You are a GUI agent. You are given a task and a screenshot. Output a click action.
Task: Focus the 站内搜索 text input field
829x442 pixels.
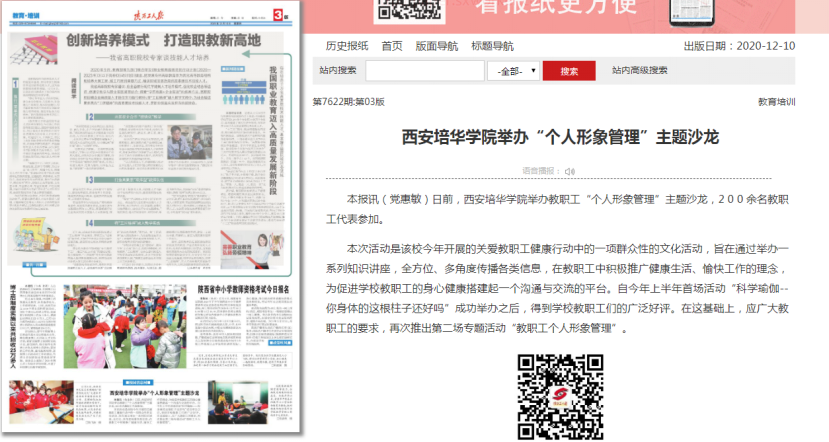point(425,71)
